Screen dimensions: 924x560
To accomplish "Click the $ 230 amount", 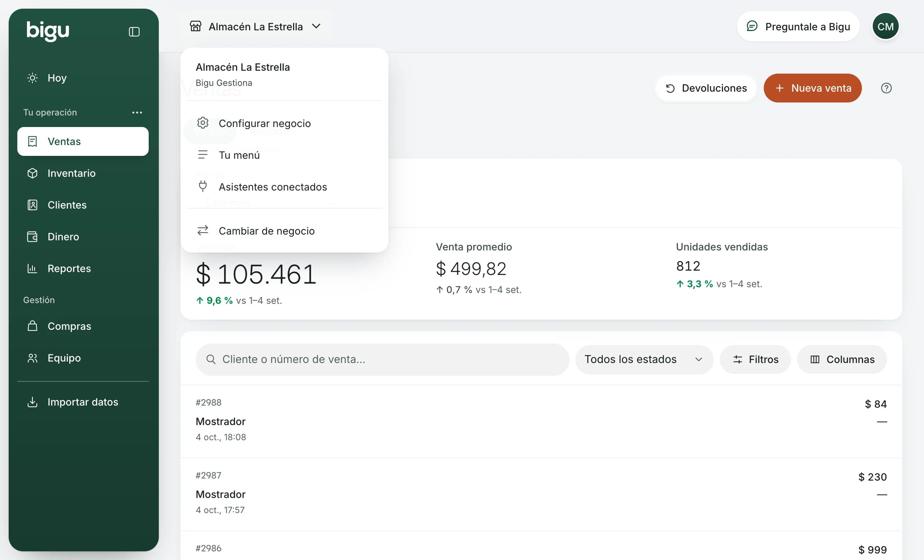I will (873, 477).
